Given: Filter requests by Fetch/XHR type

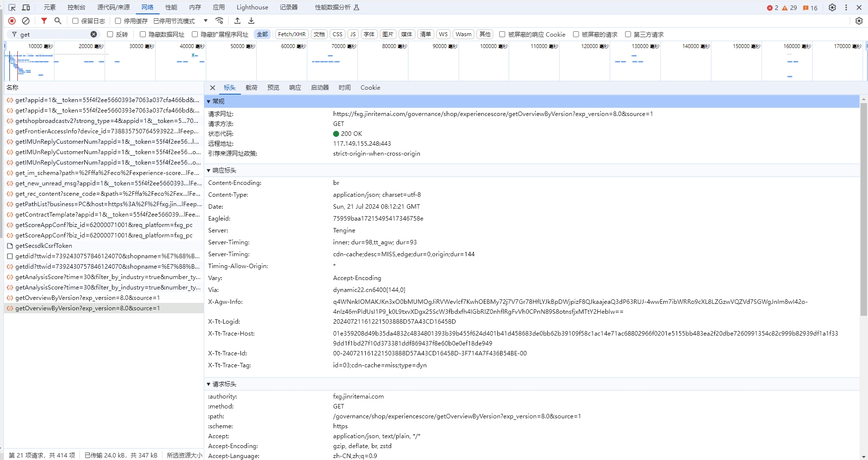Looking at the screenshot, I should tap(291, 34).
